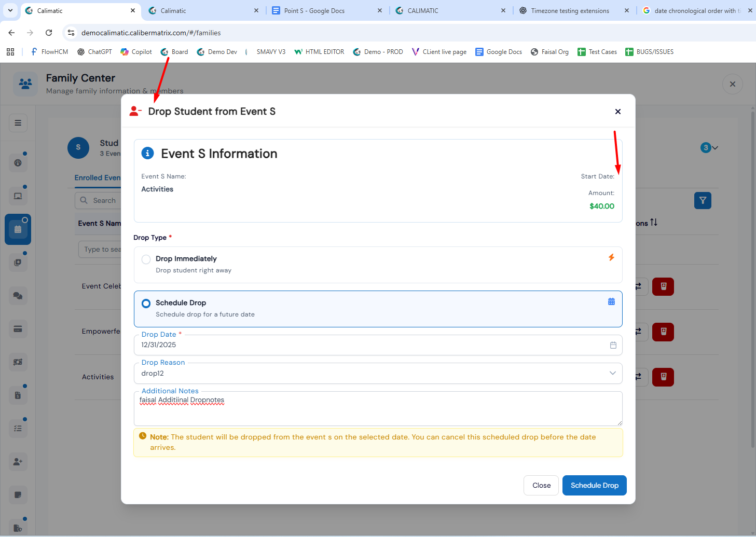Viewport: 756px width, 537px height.
Task: Go back in the browser
Action: pos(11,33)
